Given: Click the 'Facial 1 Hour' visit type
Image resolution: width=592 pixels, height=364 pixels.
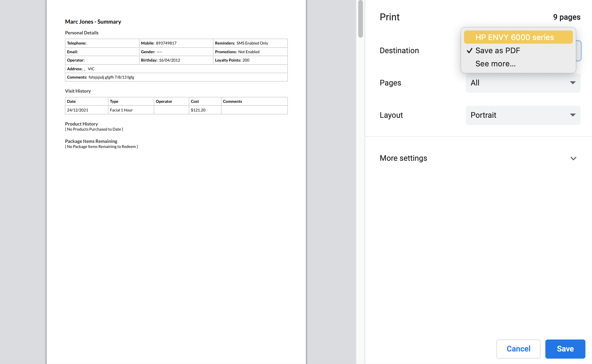Looking at the screenshot, I should 121,110.
